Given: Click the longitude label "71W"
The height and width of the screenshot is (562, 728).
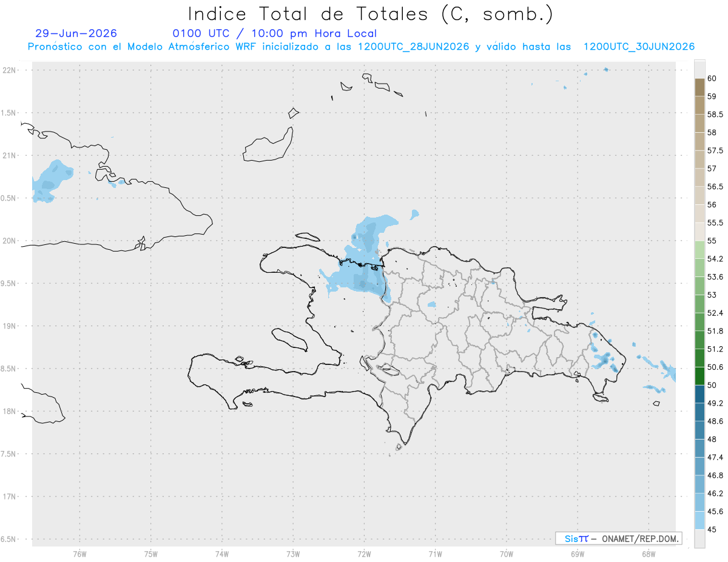Looking at the screenshot, I should click(x=436, y=554).
